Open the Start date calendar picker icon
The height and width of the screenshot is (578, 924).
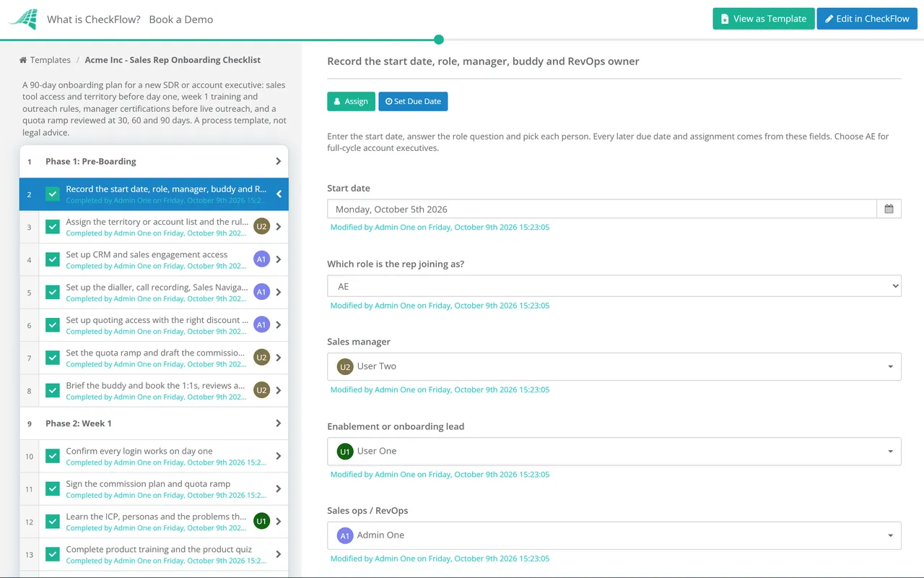889,209
